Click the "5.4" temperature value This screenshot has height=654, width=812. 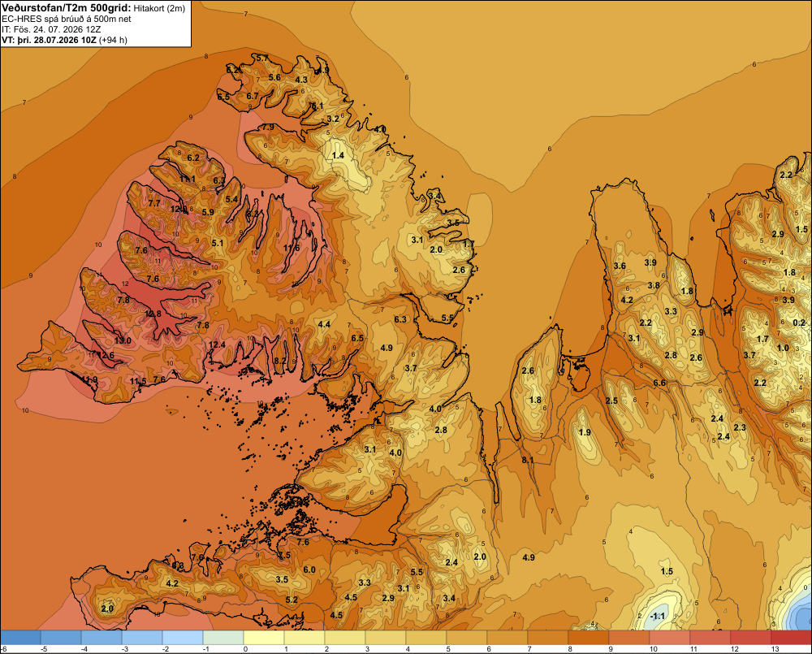pos(231,199)
